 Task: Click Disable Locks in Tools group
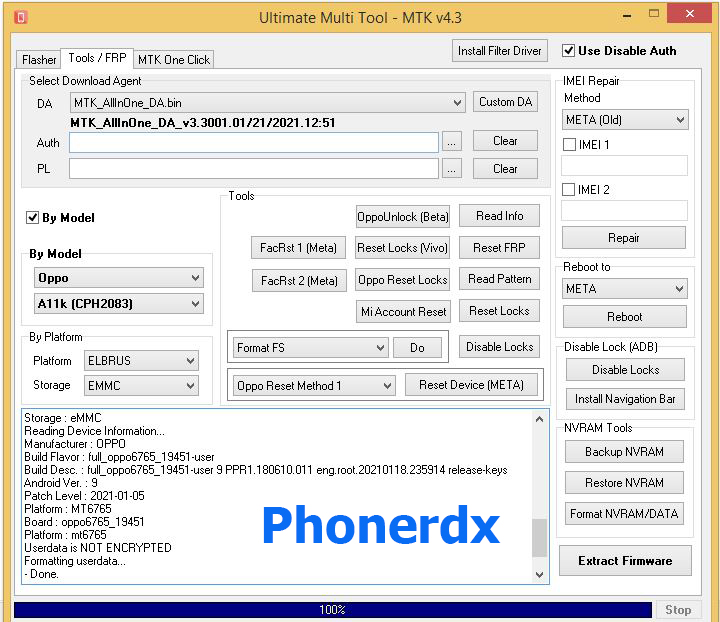pos(500,347)
